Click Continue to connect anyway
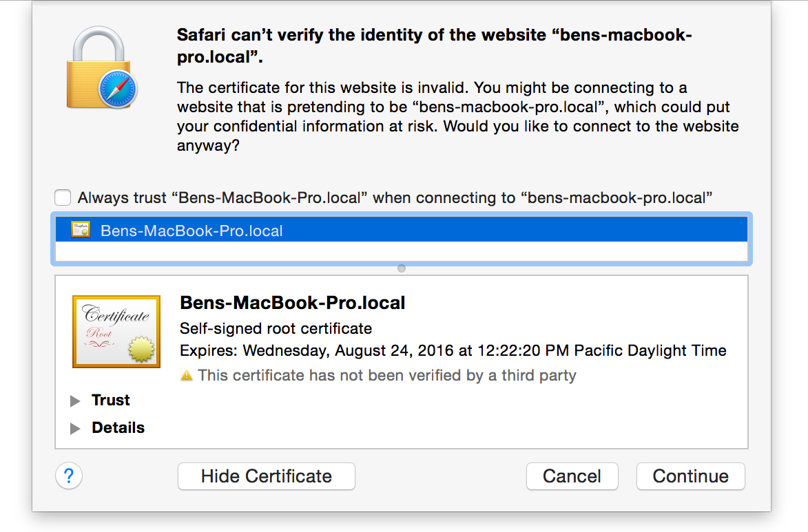The width and height of the screenshot is (808, 532). click(x=690, y=476)
